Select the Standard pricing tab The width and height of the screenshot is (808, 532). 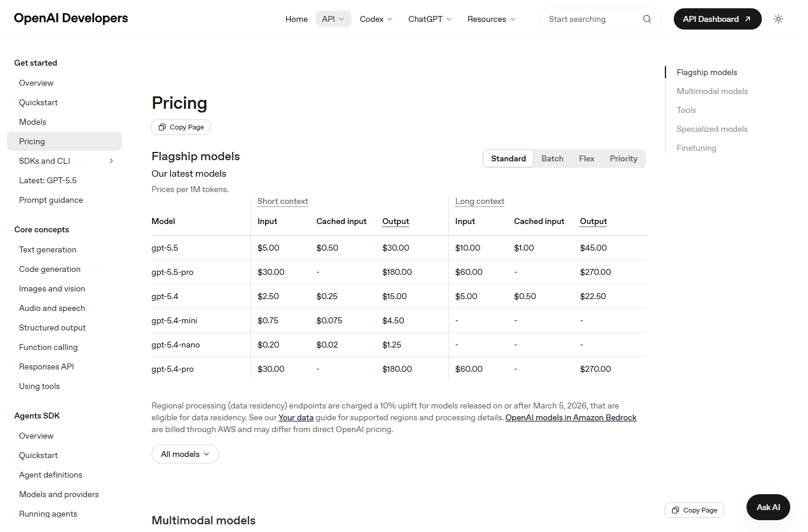(x=508, y=158)
